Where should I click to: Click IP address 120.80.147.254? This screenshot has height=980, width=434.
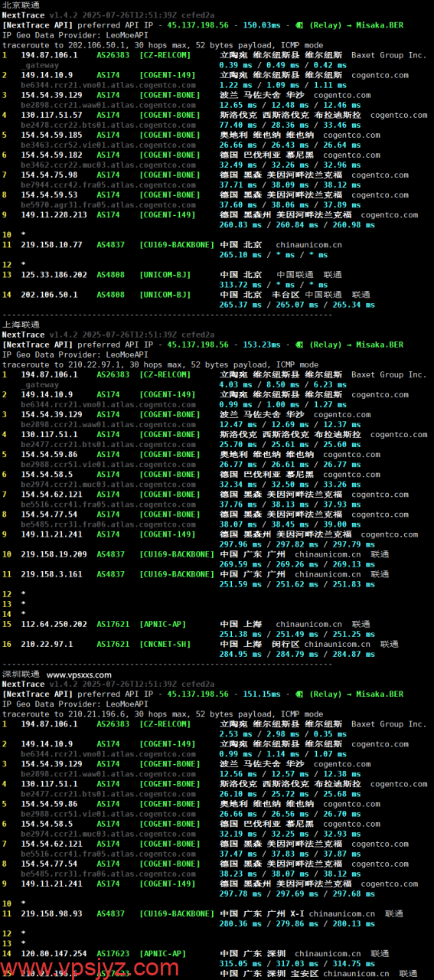54,954
